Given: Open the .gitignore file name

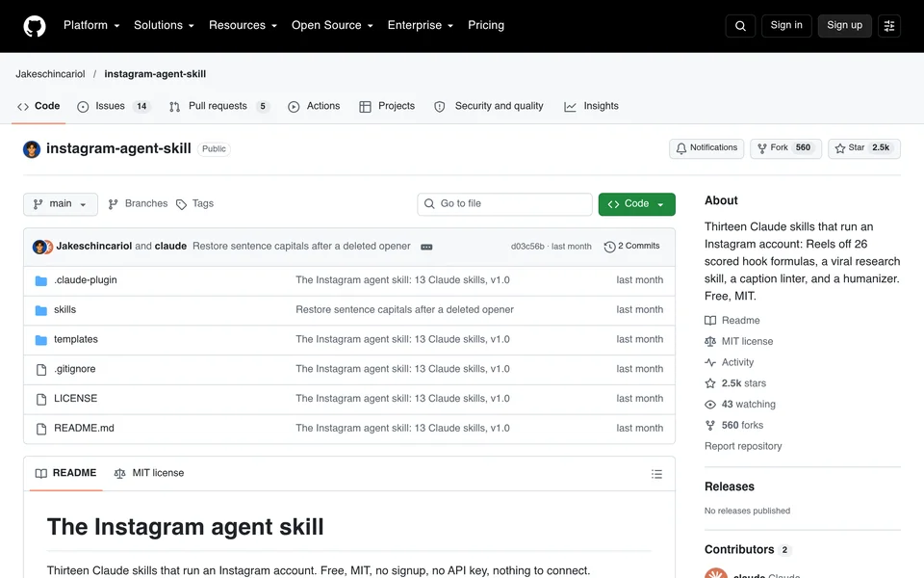Looking at the screenshot, I should (x=74, y=370).
